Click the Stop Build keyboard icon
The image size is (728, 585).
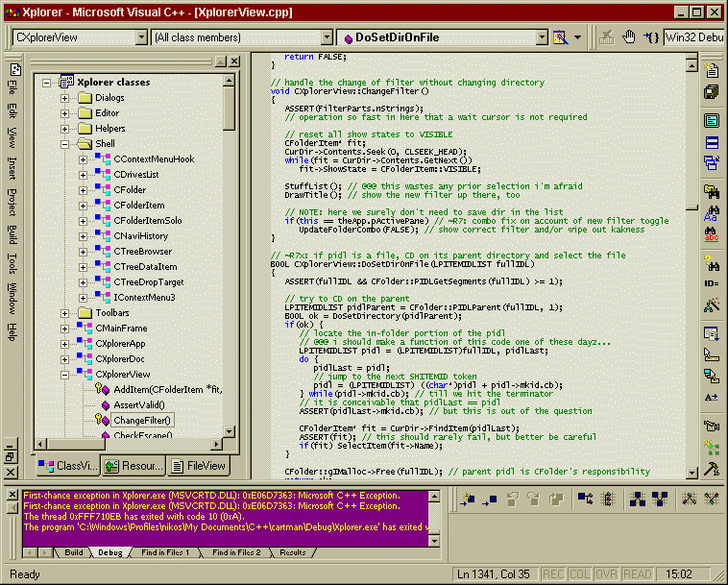coord(606,37)
